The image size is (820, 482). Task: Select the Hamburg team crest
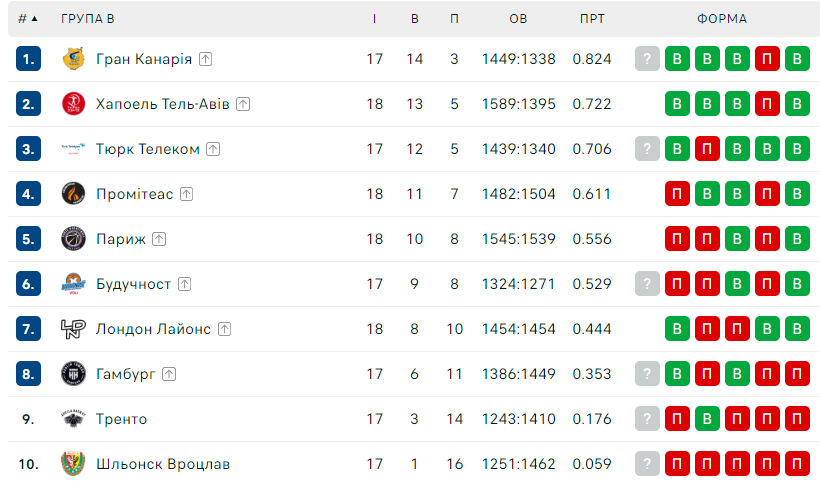[74, 373]
